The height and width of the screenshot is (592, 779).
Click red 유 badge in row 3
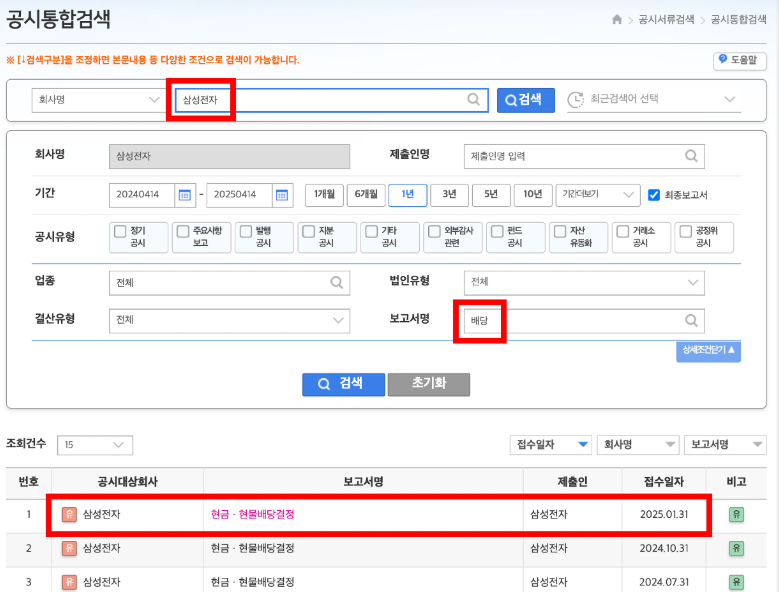[x=69, y=582]
